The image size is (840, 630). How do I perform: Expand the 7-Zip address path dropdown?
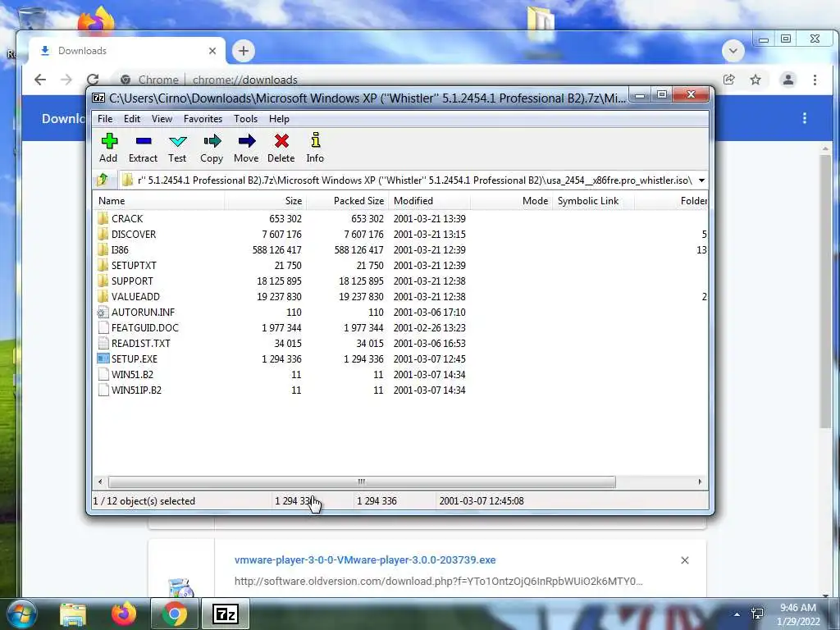(702, 180)
